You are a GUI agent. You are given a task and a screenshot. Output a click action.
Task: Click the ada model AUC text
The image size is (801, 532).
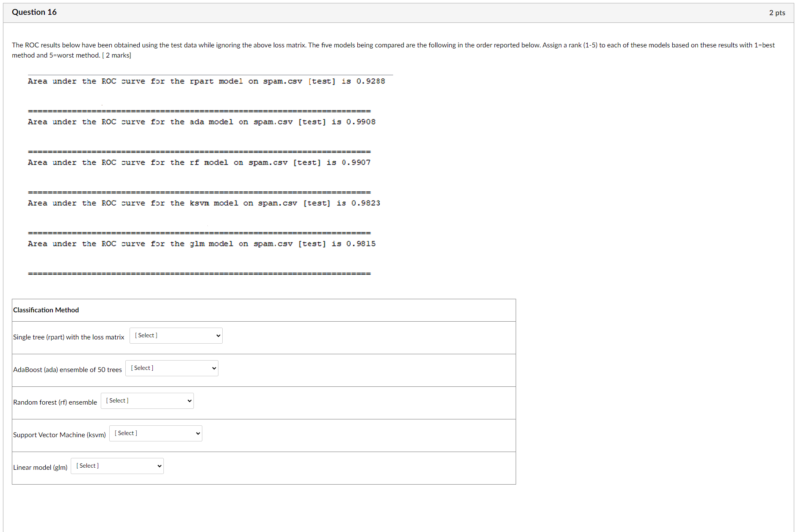(202, 122)
